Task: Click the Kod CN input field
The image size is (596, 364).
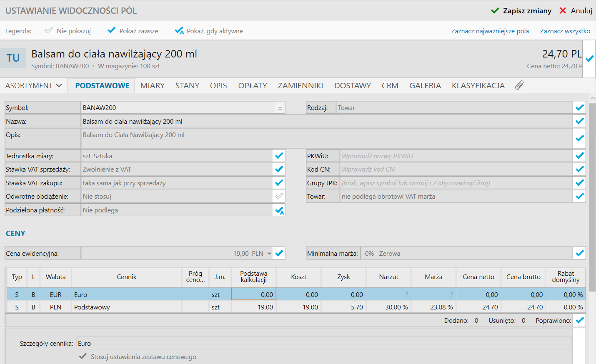Action: (x=456, y=169)
